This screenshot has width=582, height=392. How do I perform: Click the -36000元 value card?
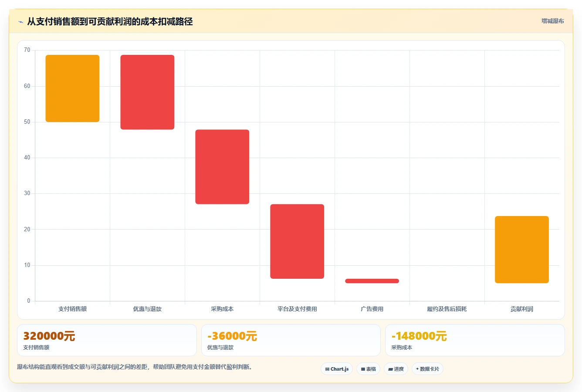tap(291, 340)
